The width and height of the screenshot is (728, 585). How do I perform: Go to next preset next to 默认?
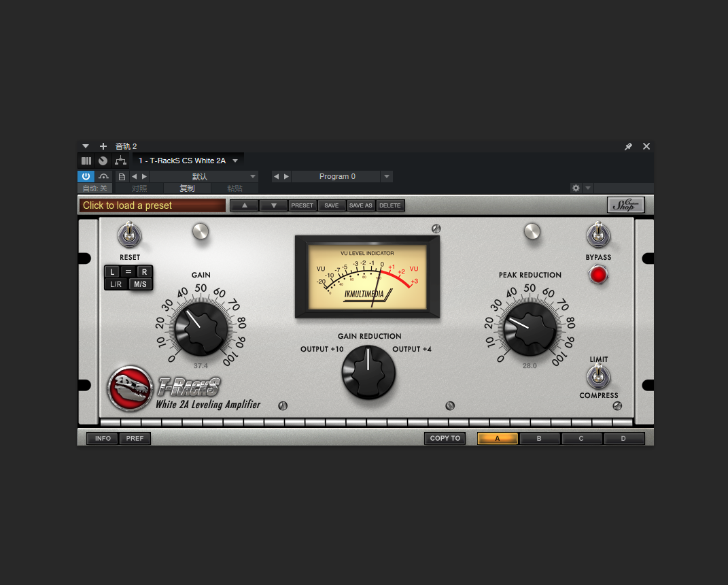point(144,177)
